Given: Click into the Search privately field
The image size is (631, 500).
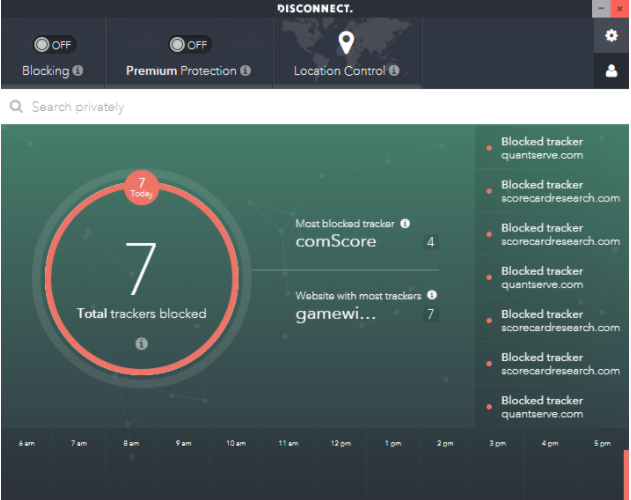Looking at the screenshot, I should [x=315, y=107].
